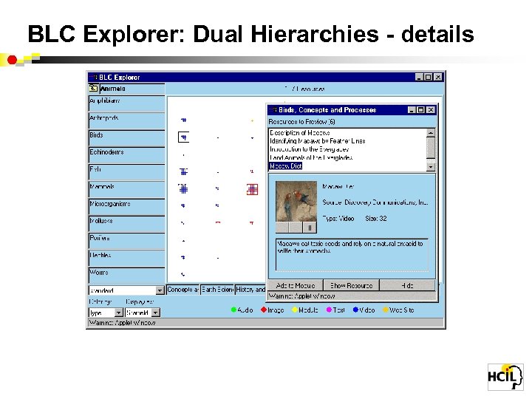Click the macaw video thumbnail
The image size is (532, 399).
296,202
